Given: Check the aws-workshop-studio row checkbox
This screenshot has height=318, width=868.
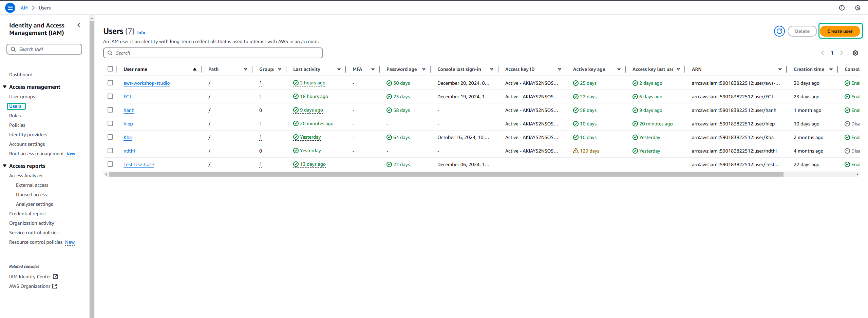Looking at the screenshot, I should click(x=110, y=83).
